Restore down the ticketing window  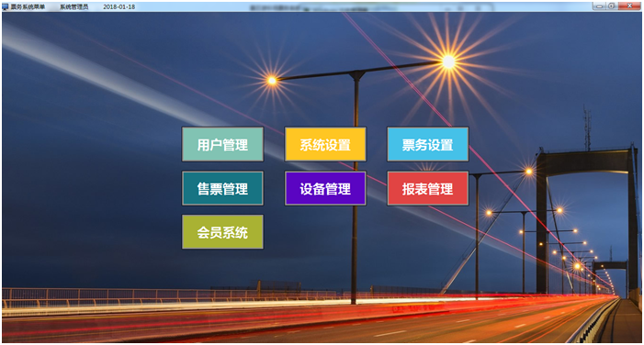[612, 6]
